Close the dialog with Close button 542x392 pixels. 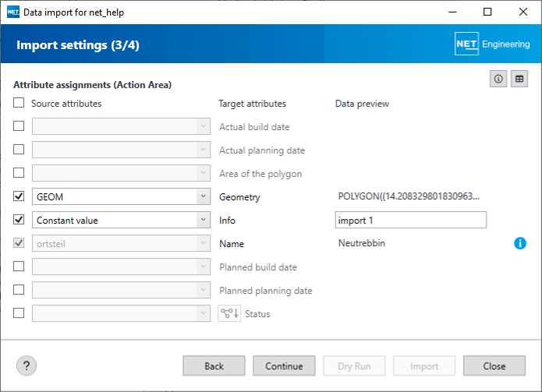coord(494,366)
